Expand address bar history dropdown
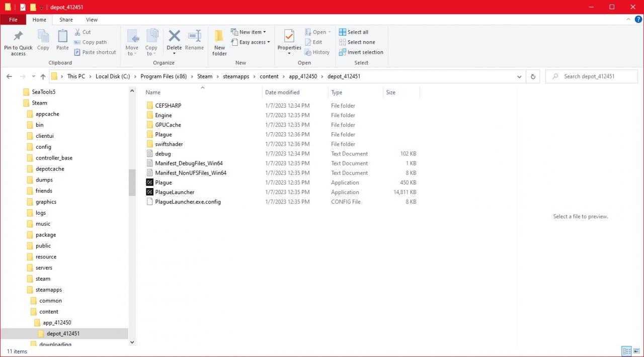The width and height of the screenshot is (644, 357). point(519,76)
